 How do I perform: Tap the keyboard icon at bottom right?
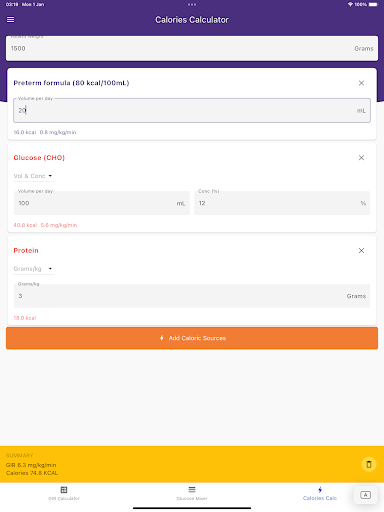pos(365,495)
